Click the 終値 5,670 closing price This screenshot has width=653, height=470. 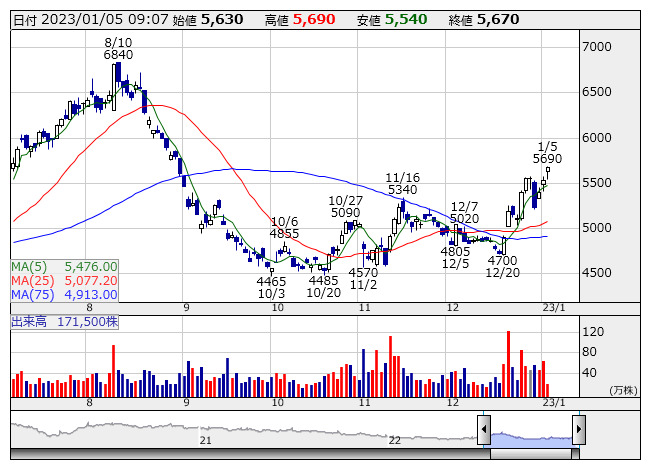pos(484,20)
